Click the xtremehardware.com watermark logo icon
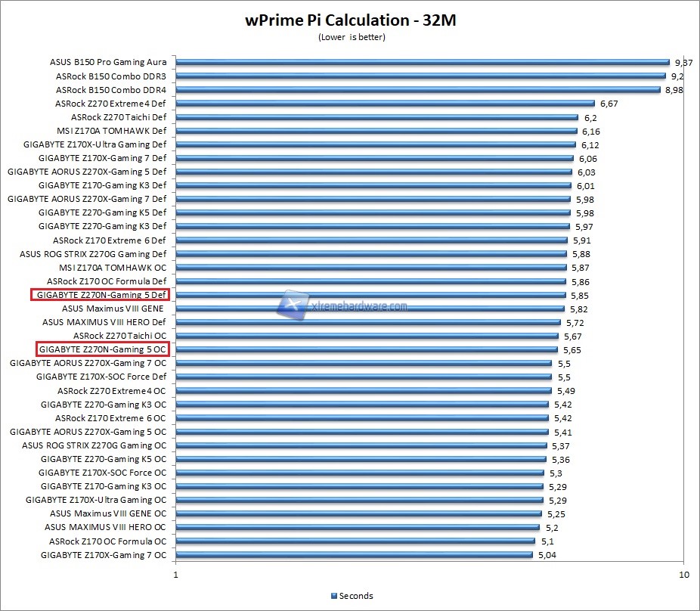 point(289,304)
